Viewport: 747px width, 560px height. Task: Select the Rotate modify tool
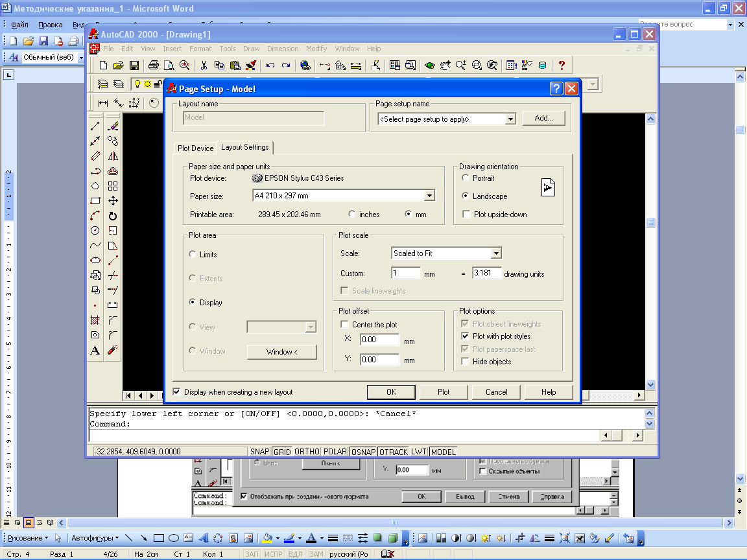[113, 216]
